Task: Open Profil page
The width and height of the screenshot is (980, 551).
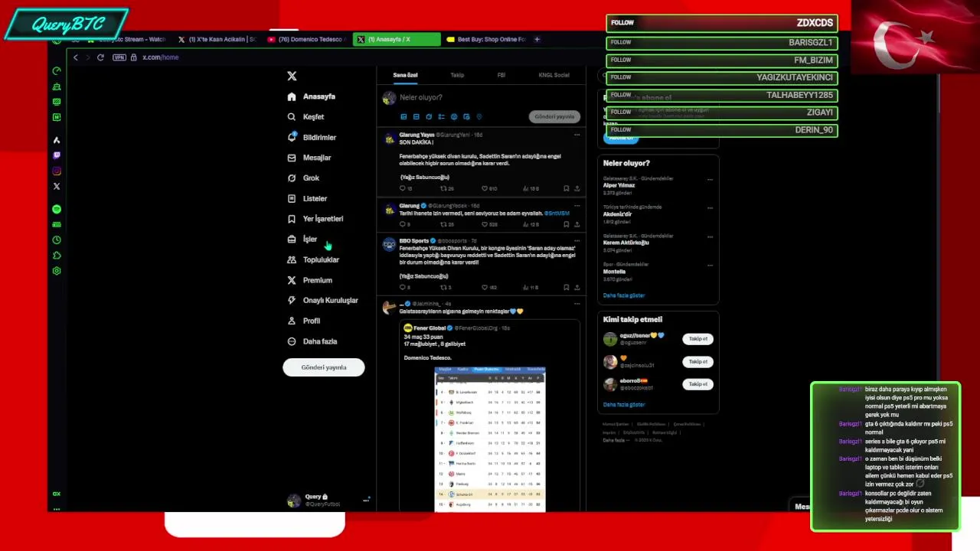Action: 304,321
